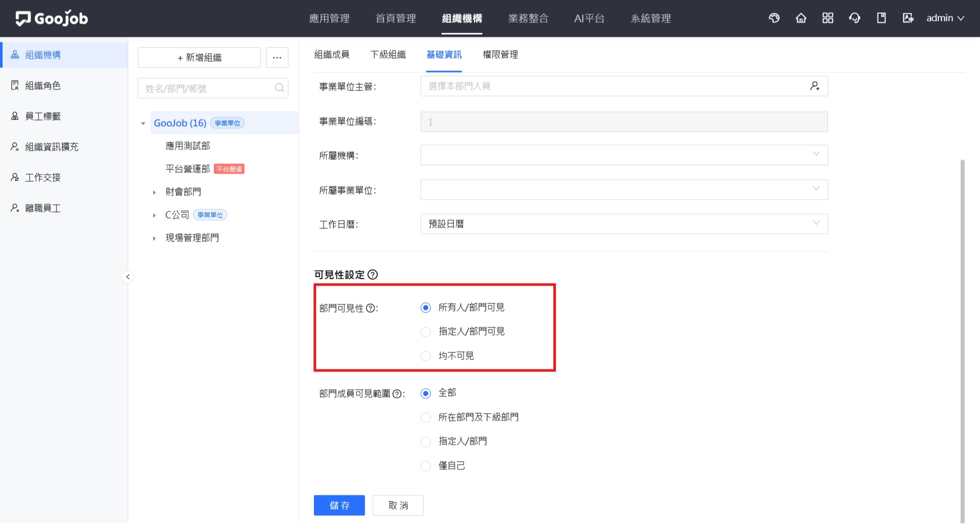Click the 事業單位編碼 field
This screenshot has height=525, width=980.
(624, 122)
